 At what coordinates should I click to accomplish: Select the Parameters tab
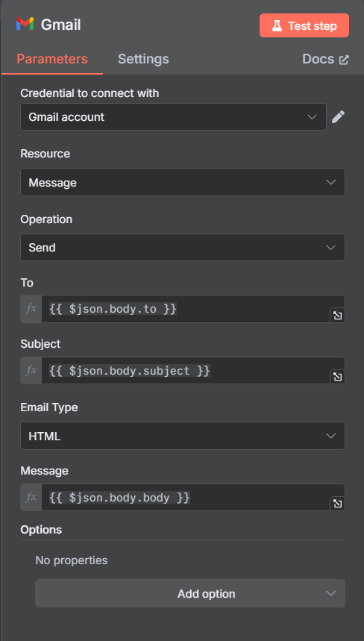click(x=52, y=59)
